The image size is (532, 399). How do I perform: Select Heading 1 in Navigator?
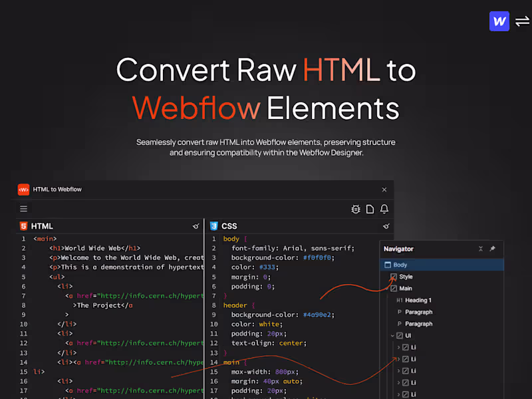tap(418, 301)
